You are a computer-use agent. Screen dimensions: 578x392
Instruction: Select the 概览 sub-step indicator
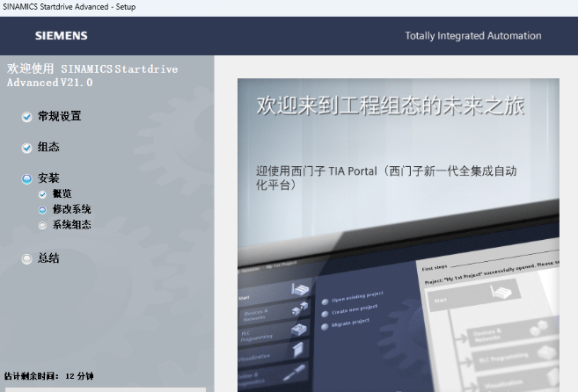pyautogui.click(x=42, y=194)
